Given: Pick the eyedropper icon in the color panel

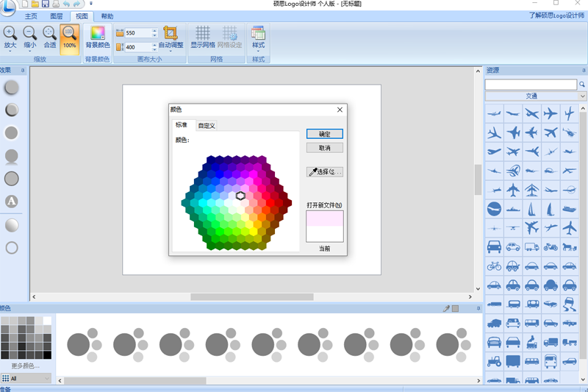Looking at the screenshot, I should click(x=446, y=308).
